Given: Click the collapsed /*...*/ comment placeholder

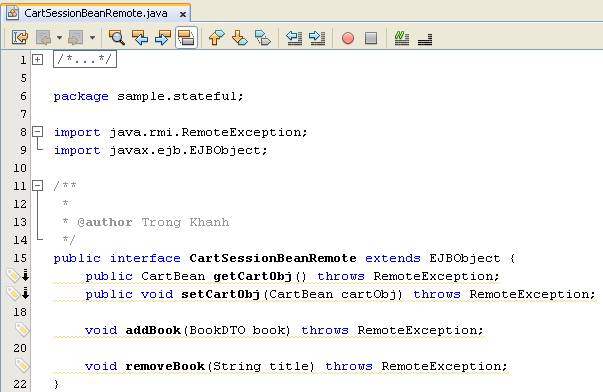Looking at the screenshot, I should coord(85,59).
